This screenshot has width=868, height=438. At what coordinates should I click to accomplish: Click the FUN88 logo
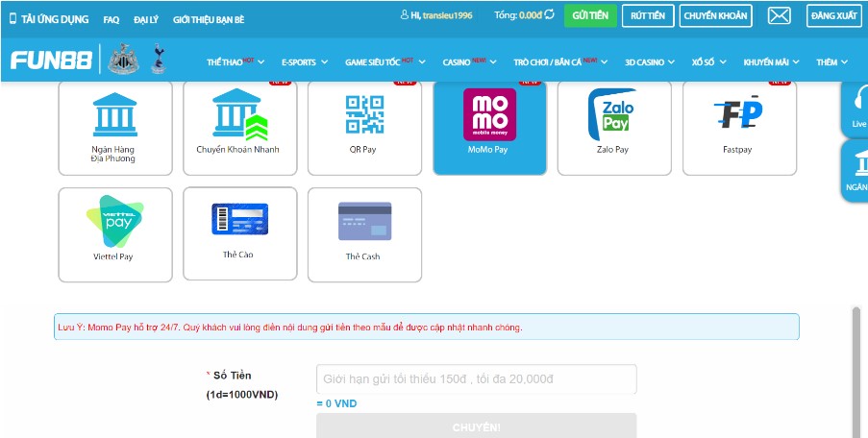click(x=51, y=61)
